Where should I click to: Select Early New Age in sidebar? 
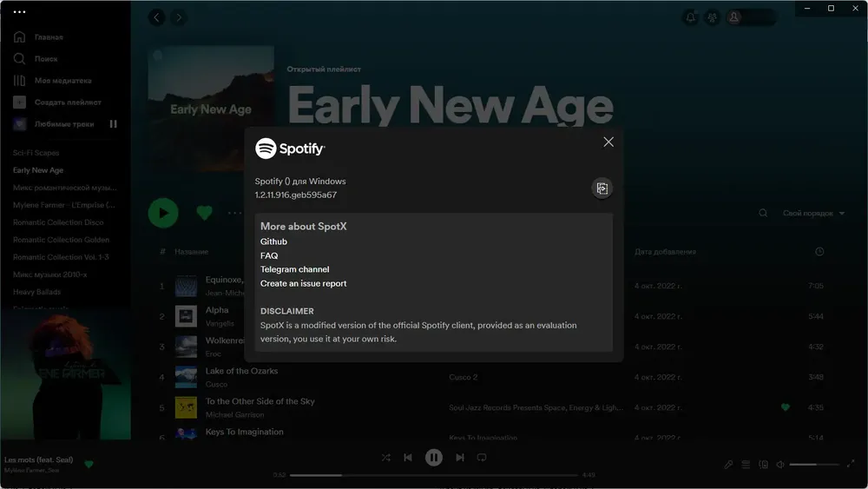click(38, 170)
